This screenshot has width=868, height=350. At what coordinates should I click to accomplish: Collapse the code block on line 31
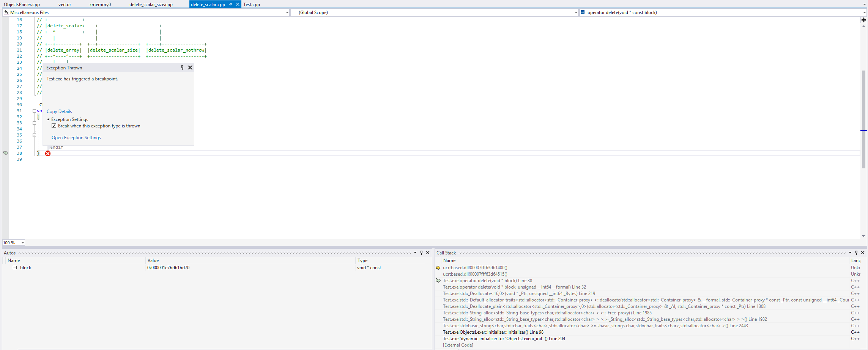tap(34, 111)
